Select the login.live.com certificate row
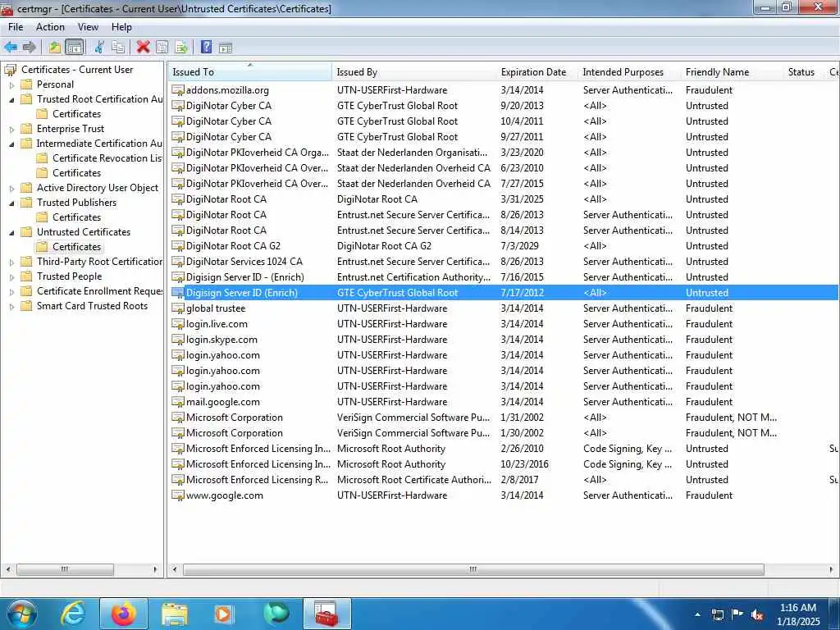Screen dimensions: 840x630 tap(504, 323)
